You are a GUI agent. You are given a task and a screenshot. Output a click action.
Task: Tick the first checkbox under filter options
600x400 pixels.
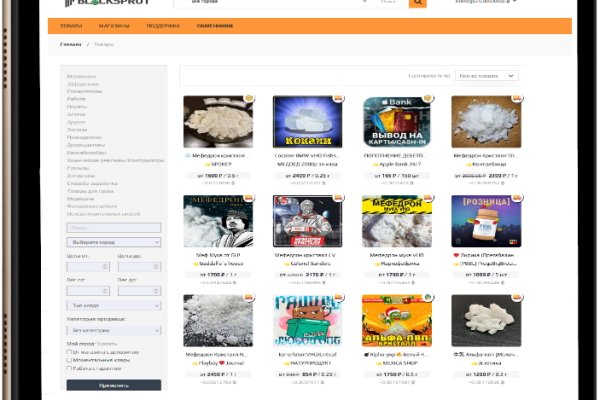pyautogui.click(x=70, y=352)
